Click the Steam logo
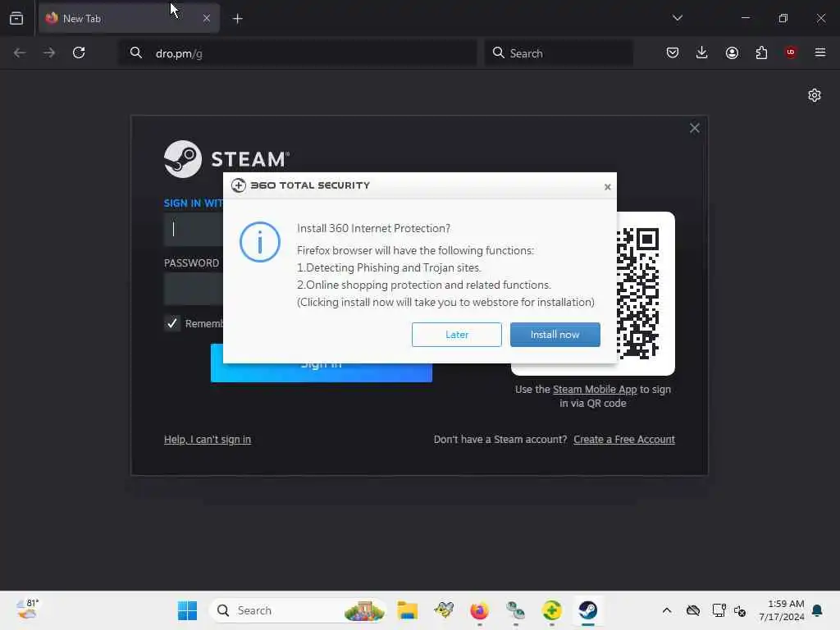 (226, 159)
